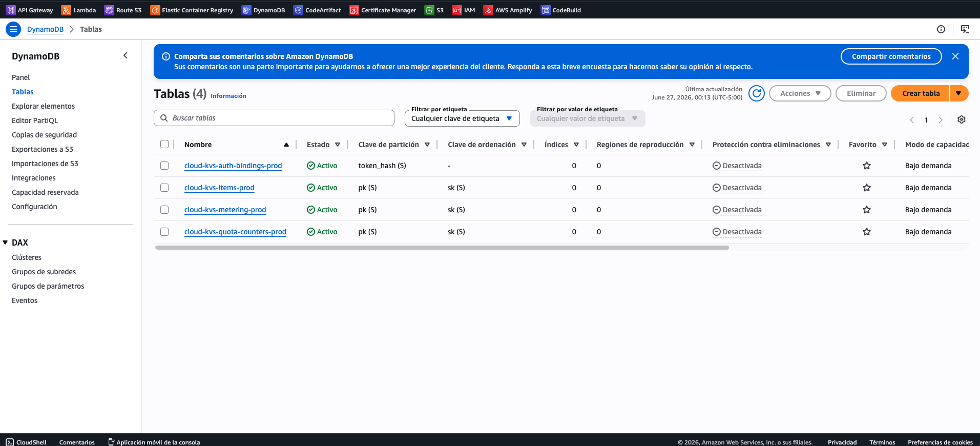Open Explorar elementos in sidebar
The width and height of the screenshot is (980, 446).
[x=43, y=106]
